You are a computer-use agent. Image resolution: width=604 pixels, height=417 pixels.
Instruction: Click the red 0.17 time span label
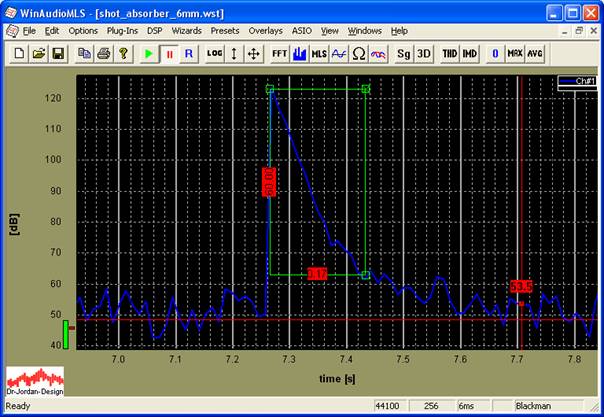[x=317, y=274]
